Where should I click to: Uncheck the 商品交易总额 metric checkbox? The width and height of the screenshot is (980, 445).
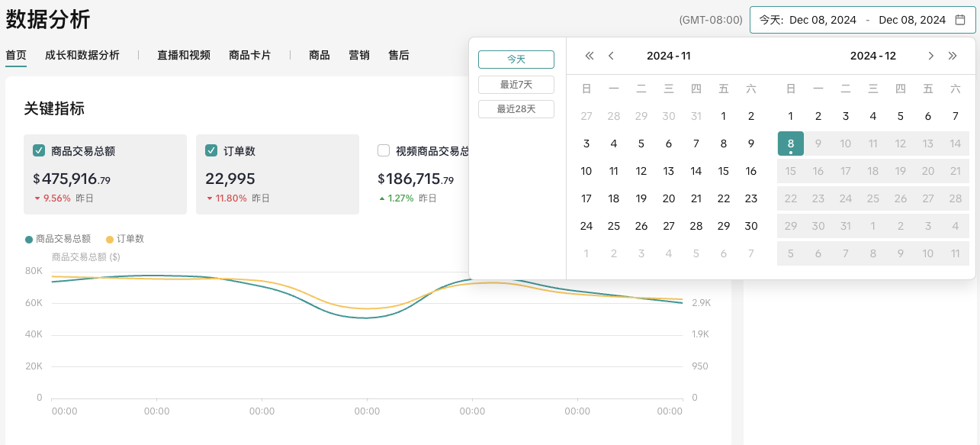[x=39, y=150]
